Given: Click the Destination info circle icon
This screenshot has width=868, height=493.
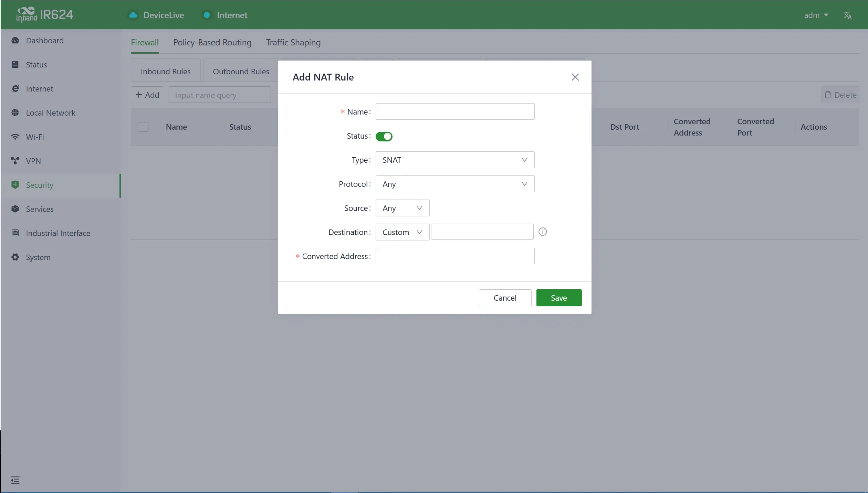Looking at the screenshot, I should point(543,232).
